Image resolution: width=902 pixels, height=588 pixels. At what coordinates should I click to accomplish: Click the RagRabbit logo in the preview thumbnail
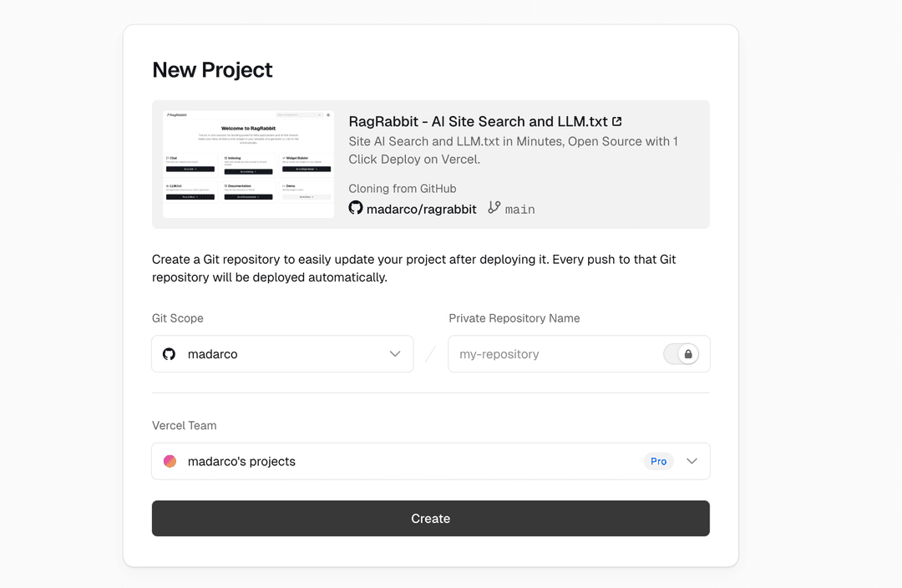(x=176, y=114)
